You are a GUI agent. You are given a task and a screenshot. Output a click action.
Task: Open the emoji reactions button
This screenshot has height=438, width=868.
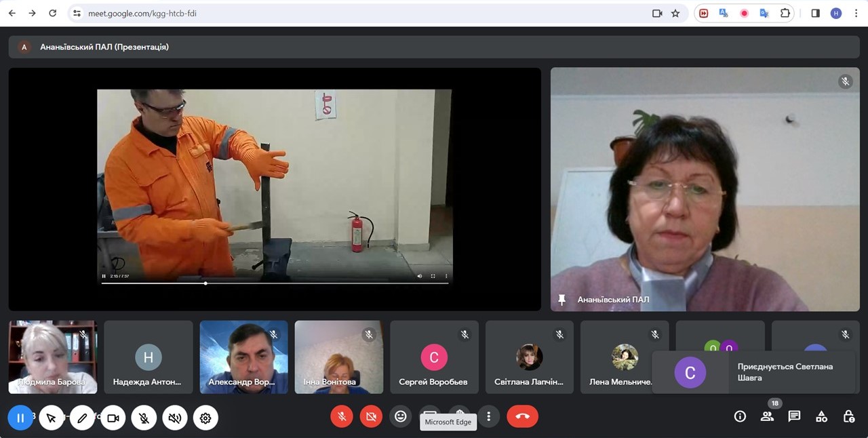[401, 416]
